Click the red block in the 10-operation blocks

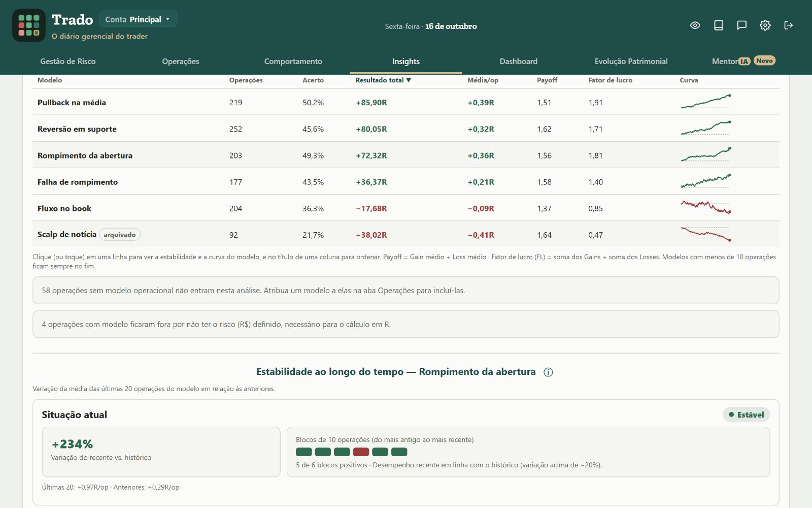[x=361, y=452]
